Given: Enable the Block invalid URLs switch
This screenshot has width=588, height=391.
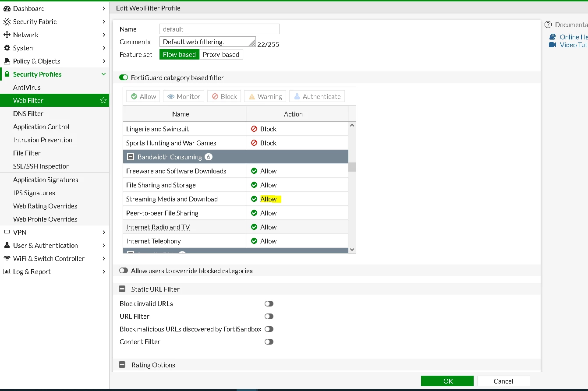Looking at the screenshot, I should [x=269, y=303].
